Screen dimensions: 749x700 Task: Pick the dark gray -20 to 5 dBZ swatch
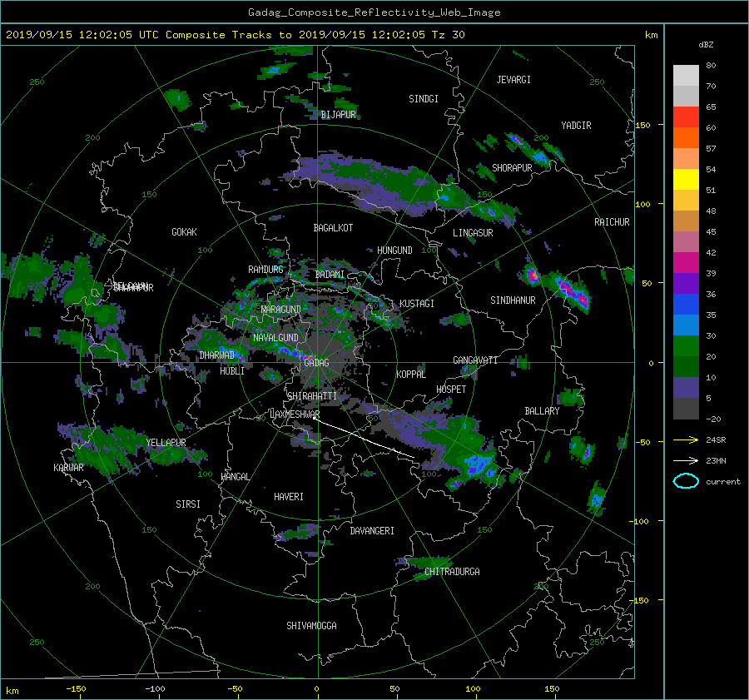point(686,409)
